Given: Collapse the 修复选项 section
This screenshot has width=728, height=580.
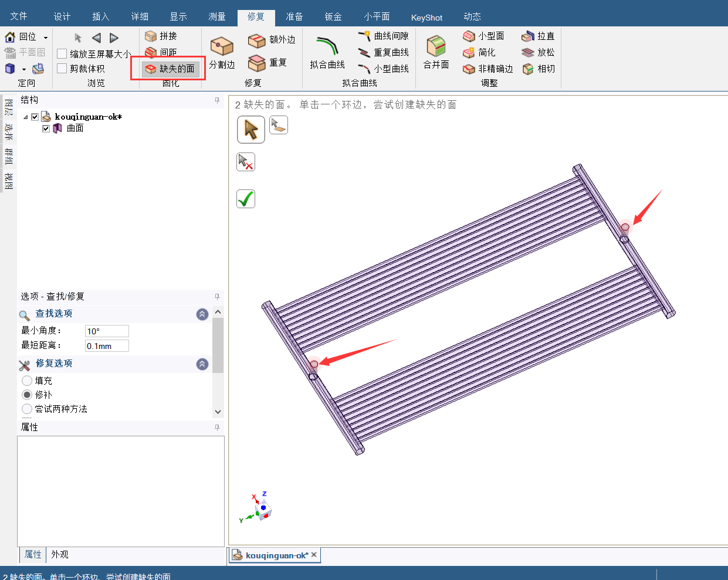Looking at the screenshot, I should [x=202, y=364].
